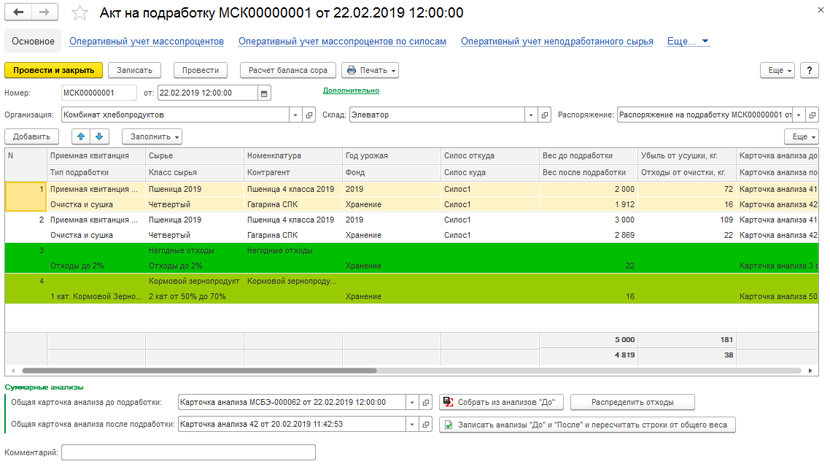The height and width of the screenshot is (464, 830).
Task: Open dropdown of Общая карточка анализа до подработки
Action: (412, 403)
